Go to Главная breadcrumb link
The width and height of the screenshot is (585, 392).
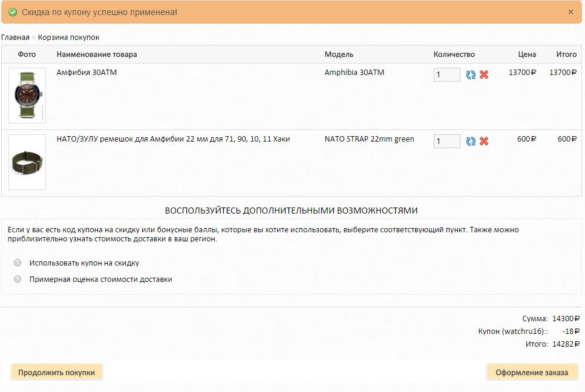coord(15,38)
